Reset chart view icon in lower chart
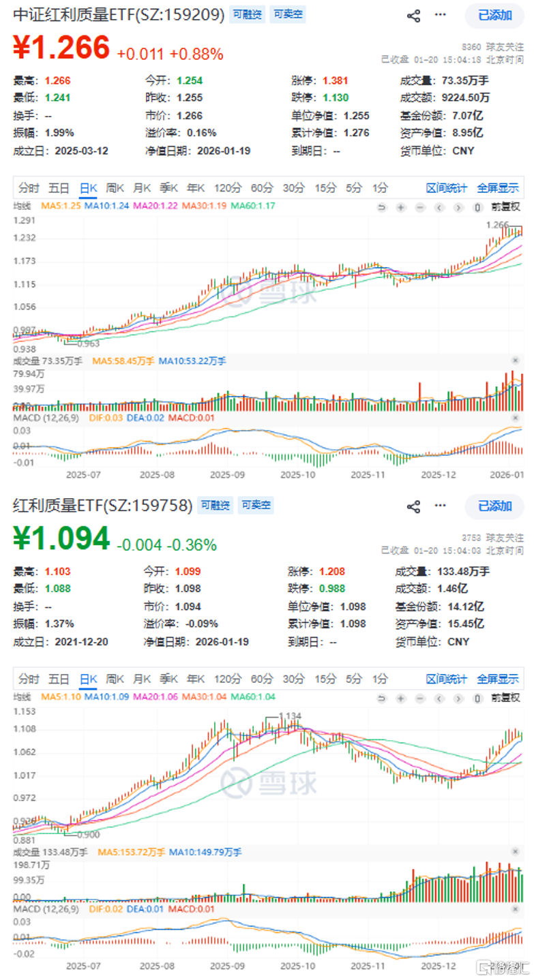Image resolution: width=534 pixels, height=980 pixels. (382, 698)
